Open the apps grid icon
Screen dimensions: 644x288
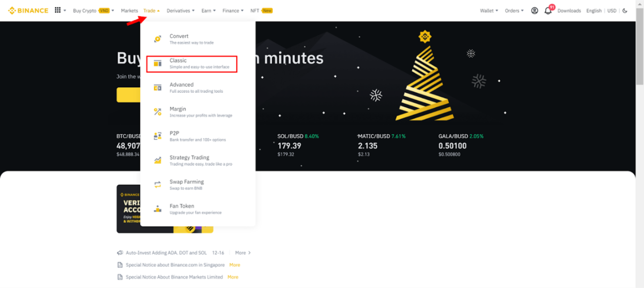pyautogui.click(x=58, y=10)
